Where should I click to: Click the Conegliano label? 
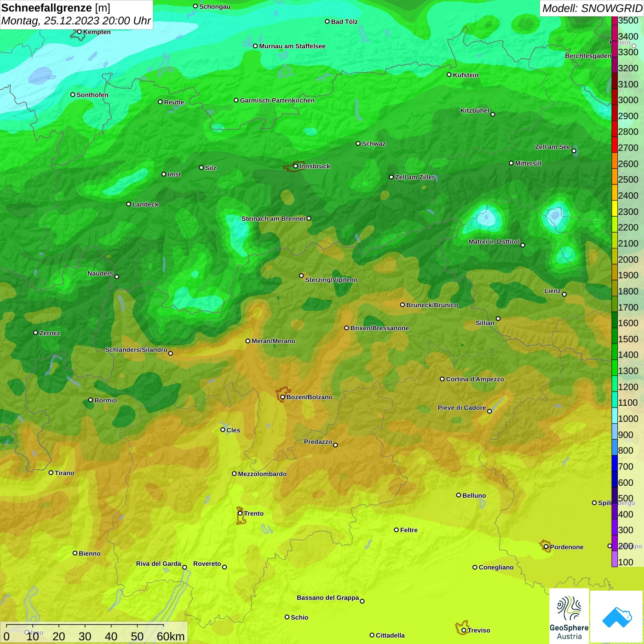pyautogui.click(x=496, y=567)
